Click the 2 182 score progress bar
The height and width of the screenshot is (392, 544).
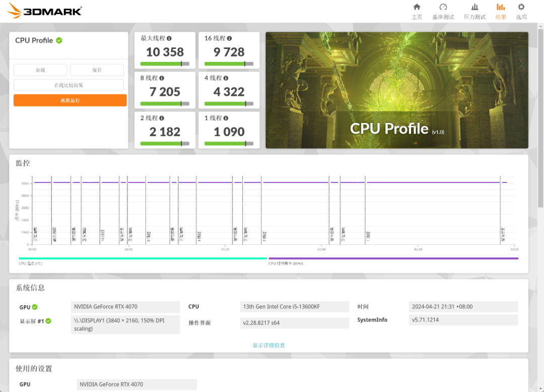click(x=165, y=144)
